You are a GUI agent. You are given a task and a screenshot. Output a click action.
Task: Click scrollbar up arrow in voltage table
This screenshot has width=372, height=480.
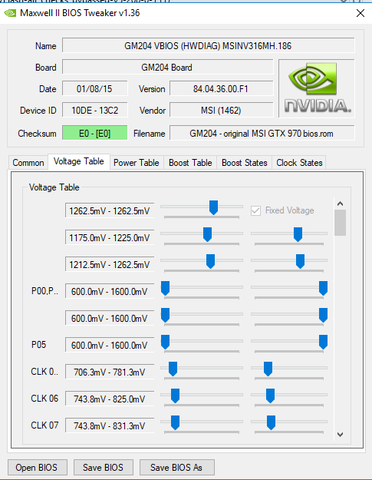point(340,203)
